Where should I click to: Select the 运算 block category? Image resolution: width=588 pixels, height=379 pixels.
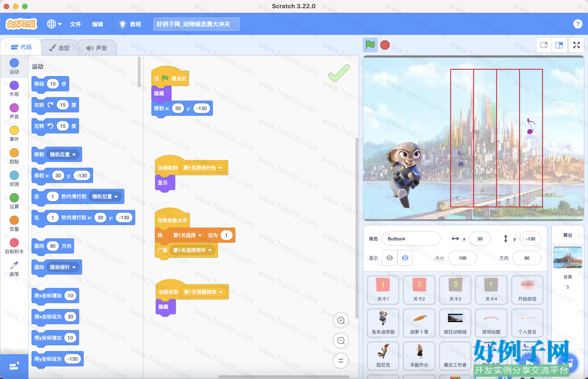point(14,201)
